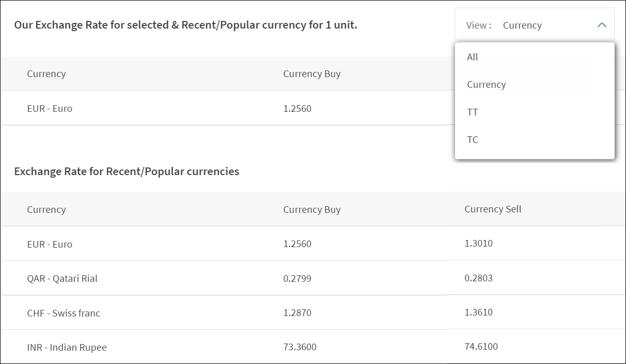The image size is (626, 364).
Task: Click Indian Rupee buy rate 73.3600
Action: pos(299,347)
